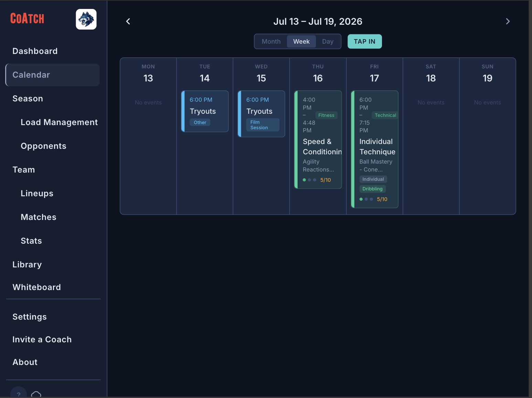Open Settings from the sidebar

point(30,317)
